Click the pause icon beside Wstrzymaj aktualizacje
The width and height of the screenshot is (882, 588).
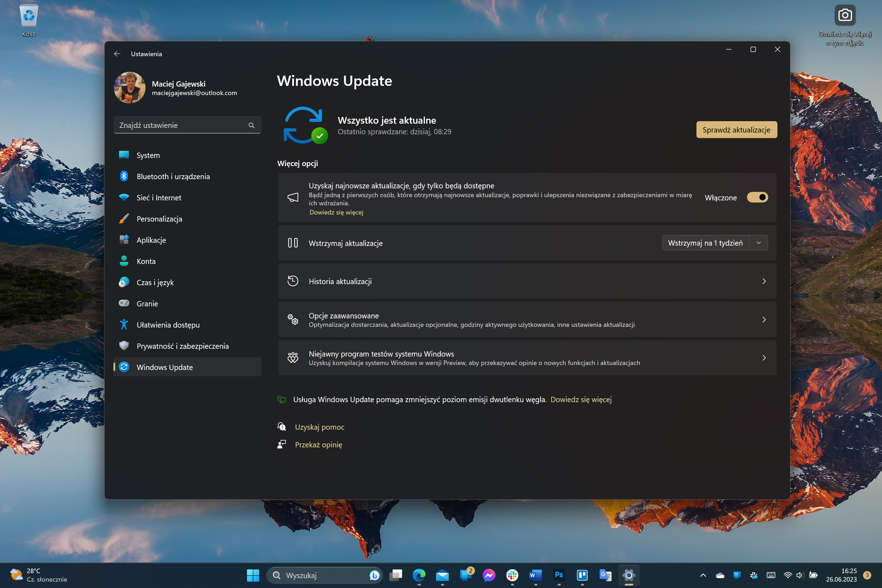[x=293, y=243]
